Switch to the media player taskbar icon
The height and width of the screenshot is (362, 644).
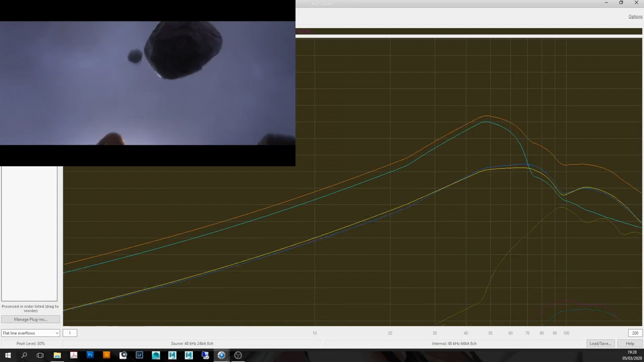(x=221, y=355)
